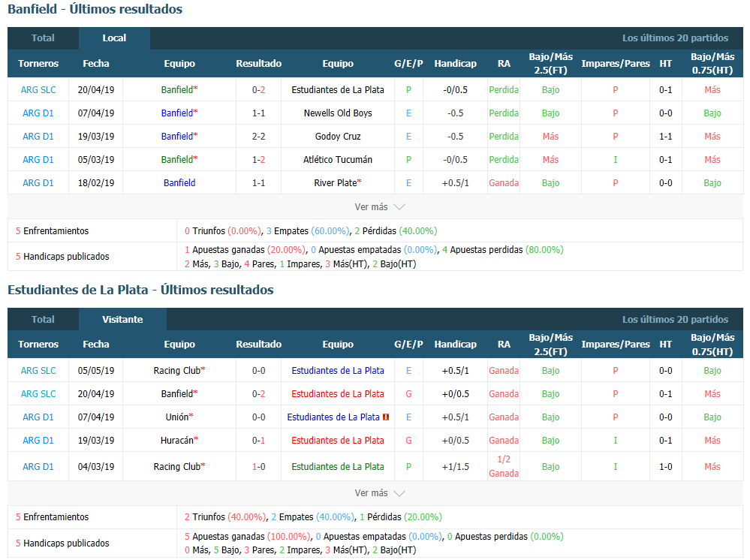Click result 1-2 against Atlético Tucumán
The image size is (750, 560).
pos(259,160)
